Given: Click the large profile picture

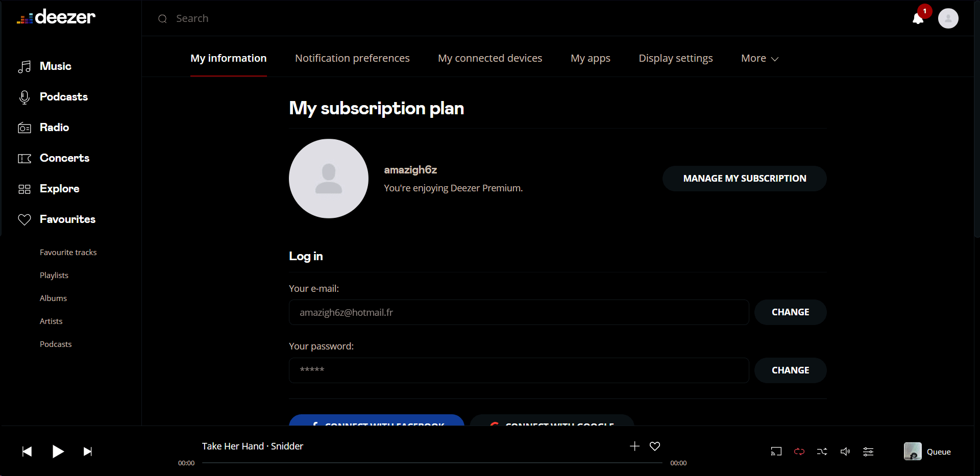Looking at the screenshot, I should point(329,179).
